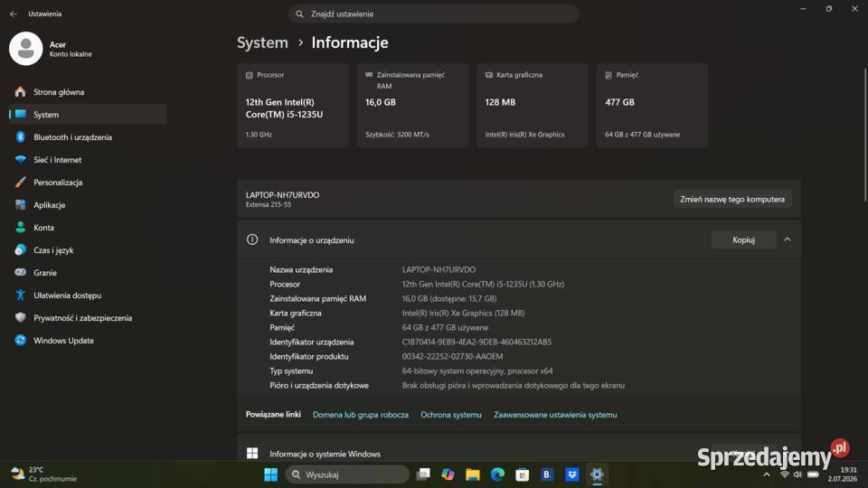The height and width of the screenshot is (488, 868).
Task: Open Domena lub grupa robocza link
Action: tap(361, 415)
